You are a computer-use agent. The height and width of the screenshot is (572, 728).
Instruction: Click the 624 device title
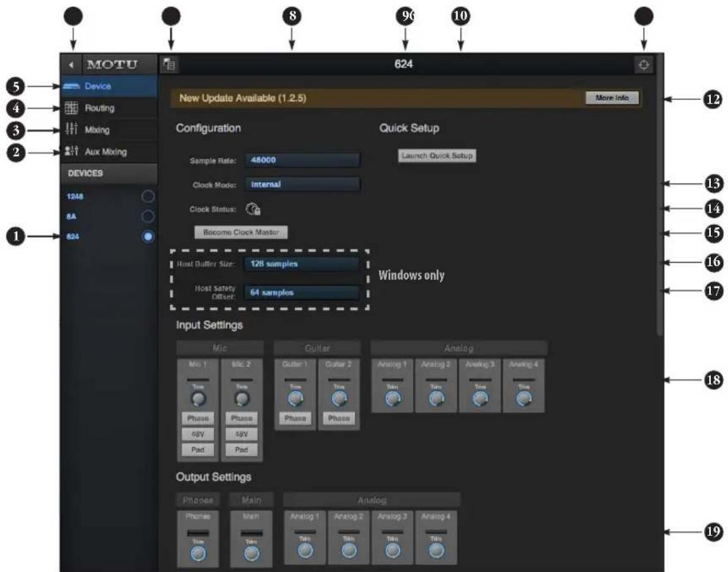tap(404, 64)
